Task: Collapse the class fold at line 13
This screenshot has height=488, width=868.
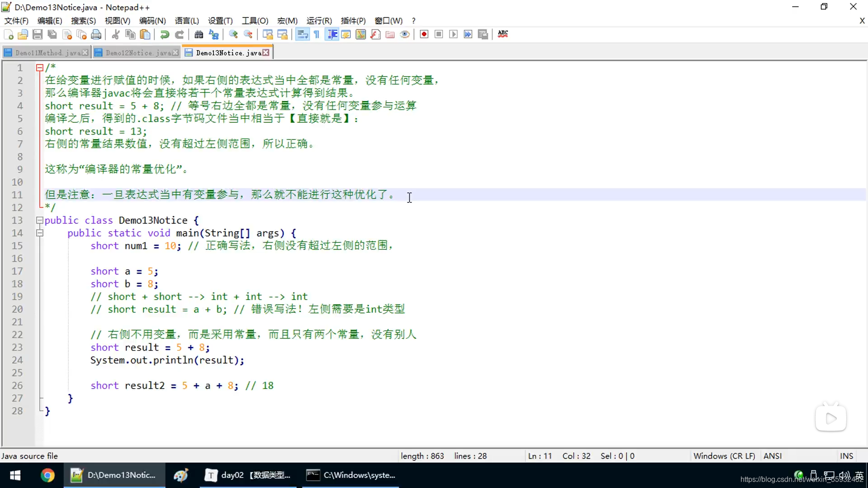Action: (x=40, y=221)
